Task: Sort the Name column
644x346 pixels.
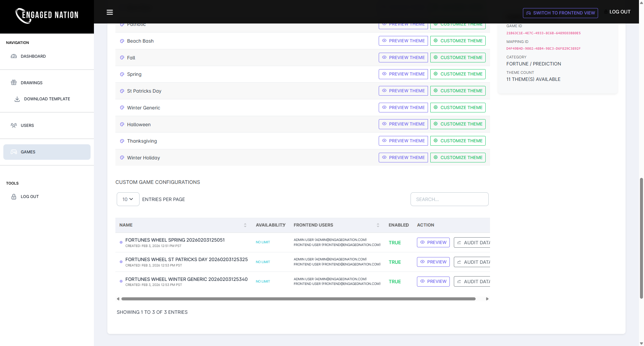Action: pyautogui.click(x=245, y=225)
